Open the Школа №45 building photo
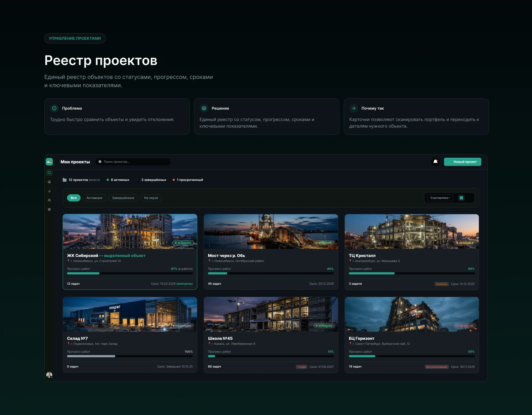 (x=271, y=314)
